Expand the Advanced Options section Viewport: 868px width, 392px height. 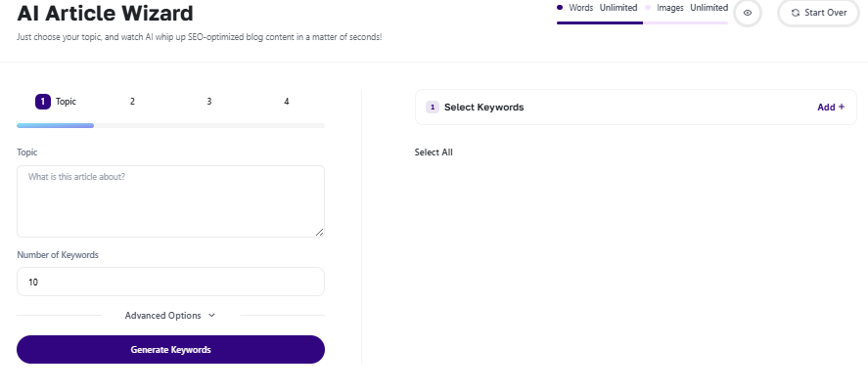pyautogui.click(x=170, y=315)
